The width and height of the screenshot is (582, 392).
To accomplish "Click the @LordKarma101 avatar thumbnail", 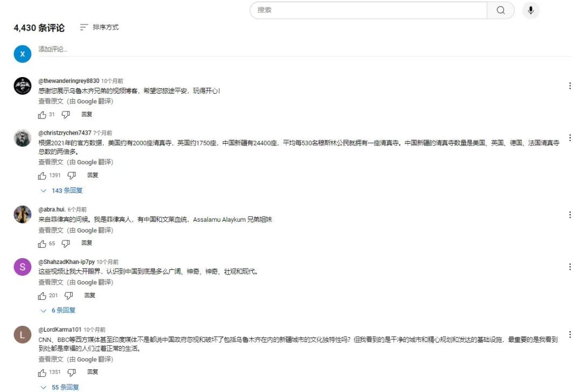I will tap(22, 335).
